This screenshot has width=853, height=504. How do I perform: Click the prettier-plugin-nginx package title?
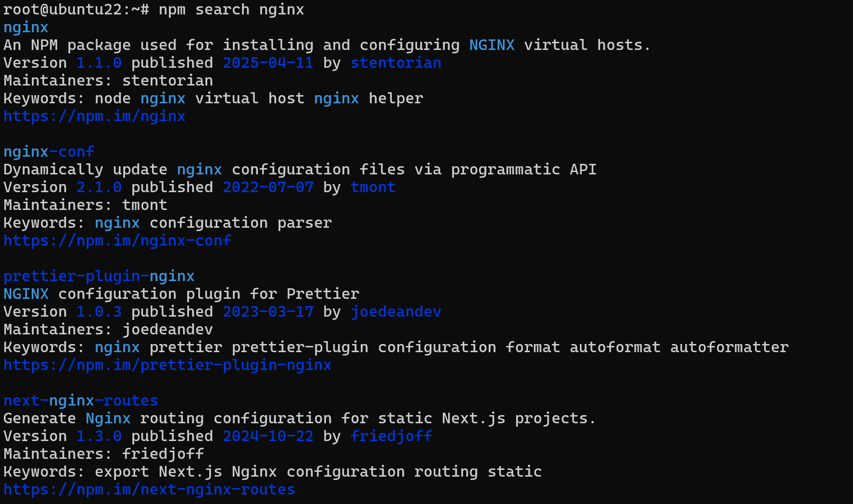coord(99,276)
